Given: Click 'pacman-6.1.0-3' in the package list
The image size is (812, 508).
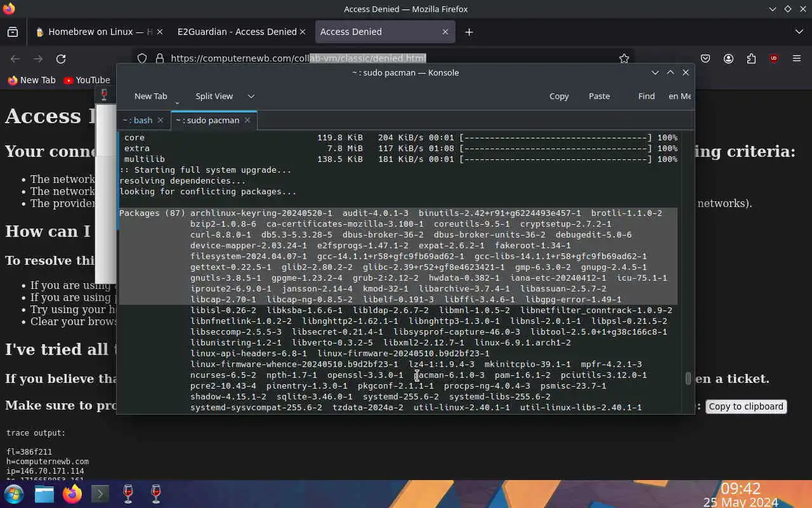Looking at the screenshot, I should 449,375.
